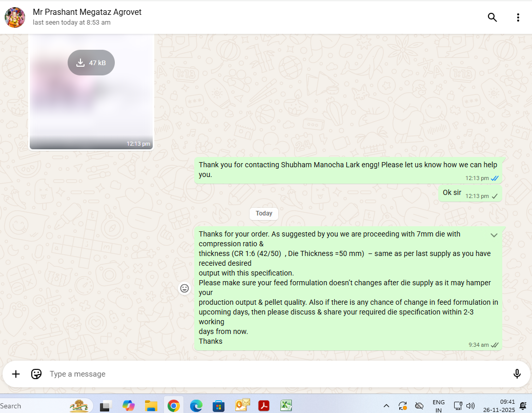Screen dimensions: 532x413
Task: Click the contact name Mr Prashant Megataz Agrovet
Action: pos(87,12)
